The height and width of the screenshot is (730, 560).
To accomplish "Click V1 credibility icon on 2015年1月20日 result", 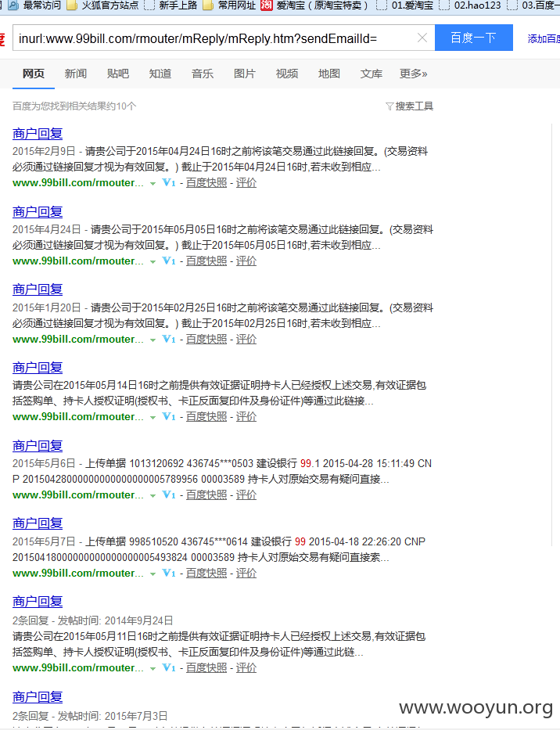I will (168, 339).
